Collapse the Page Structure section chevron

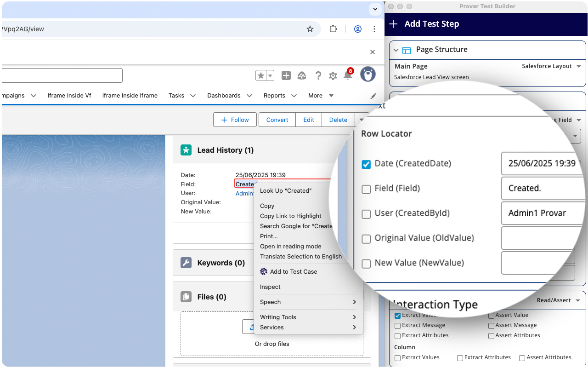396,50
